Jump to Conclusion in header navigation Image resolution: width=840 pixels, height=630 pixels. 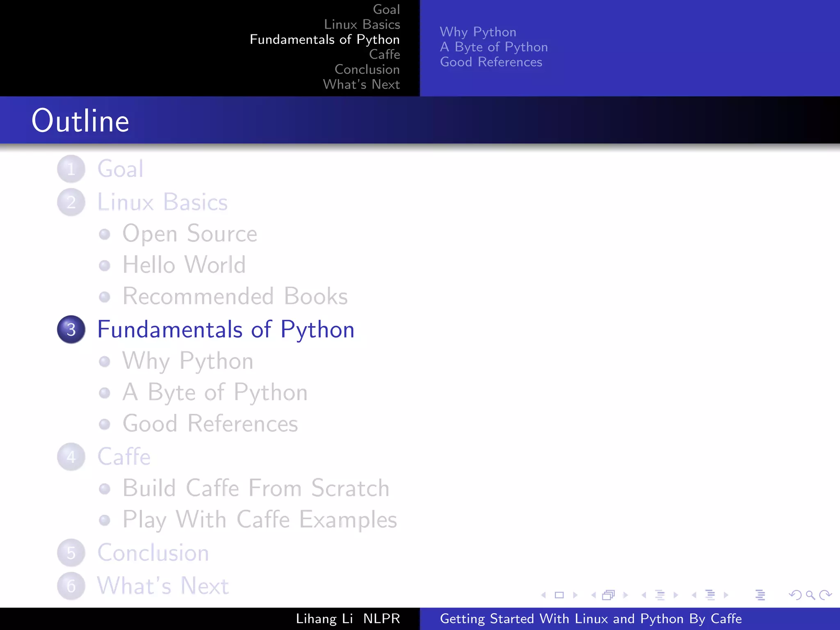point(367,69)
